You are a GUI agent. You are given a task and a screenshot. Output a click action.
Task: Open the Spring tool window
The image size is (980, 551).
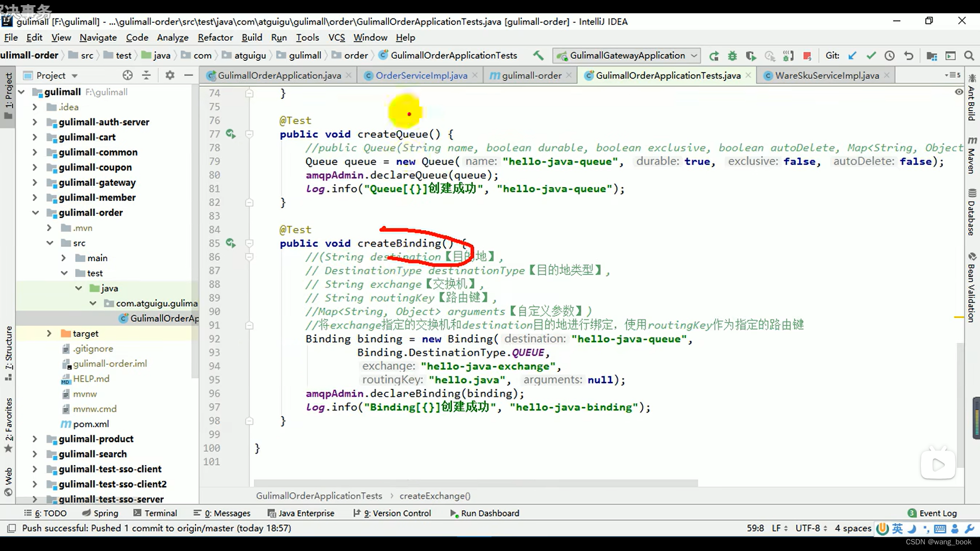click(100, 513)
